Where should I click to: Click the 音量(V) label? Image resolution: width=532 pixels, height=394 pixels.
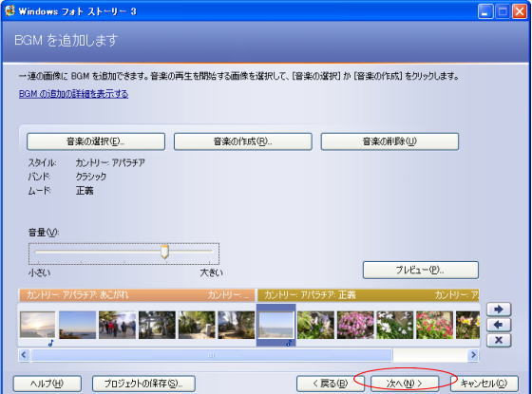click(43, 233)
